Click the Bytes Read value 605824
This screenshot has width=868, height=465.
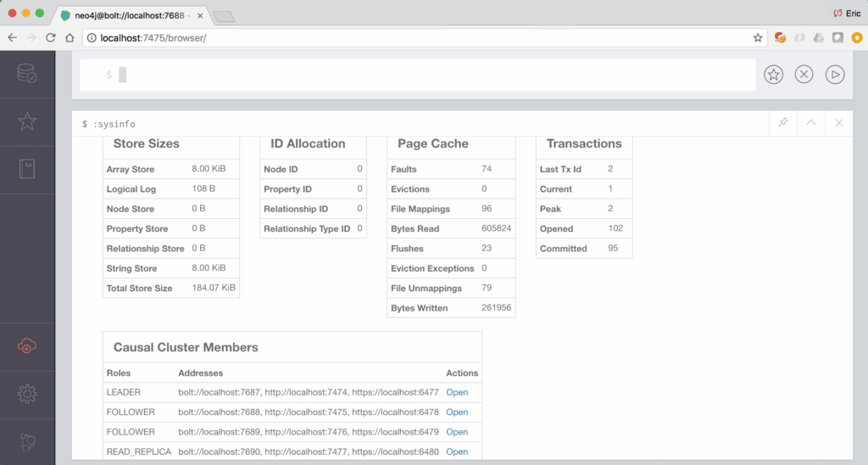(497, 228)
